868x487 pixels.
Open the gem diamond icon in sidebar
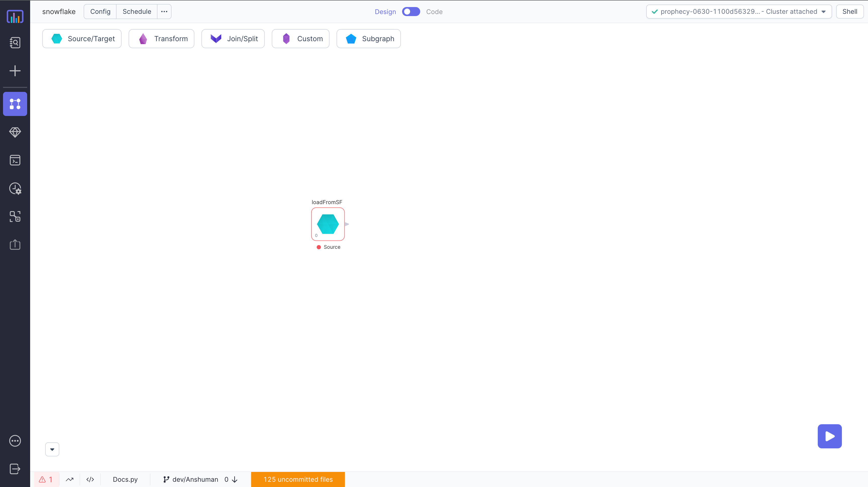click(15, 132)
